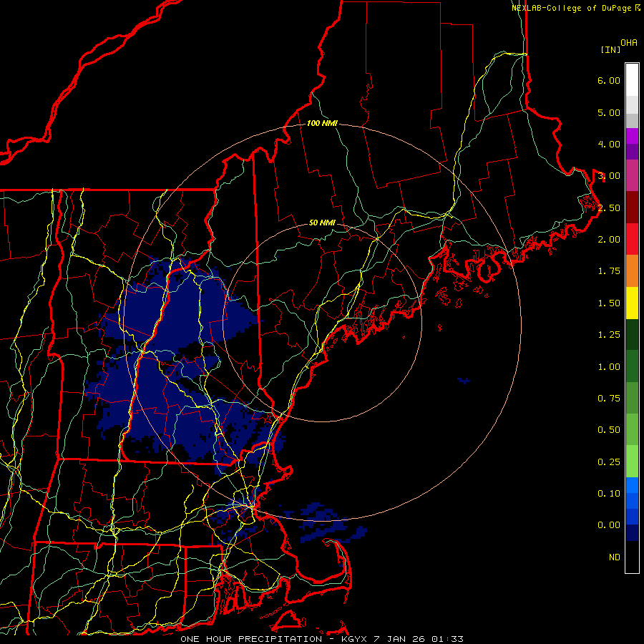Image resolution: width=644 pixels, height=644 pixels.
Task: Click the OHA product code label
Action: tap(629, 43)
